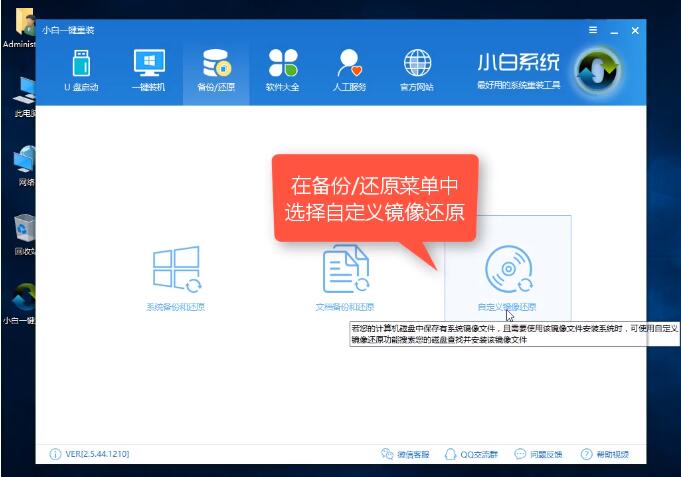Open the 软件大全 section
This screenshot has height=477, width=681.
point(283,70)
